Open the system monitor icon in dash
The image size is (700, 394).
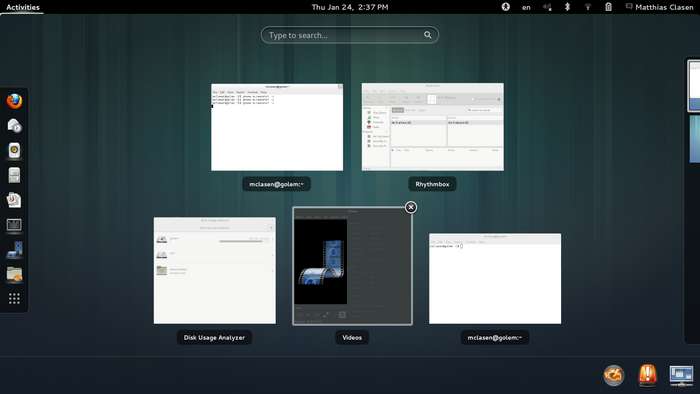tap(14, 225)
